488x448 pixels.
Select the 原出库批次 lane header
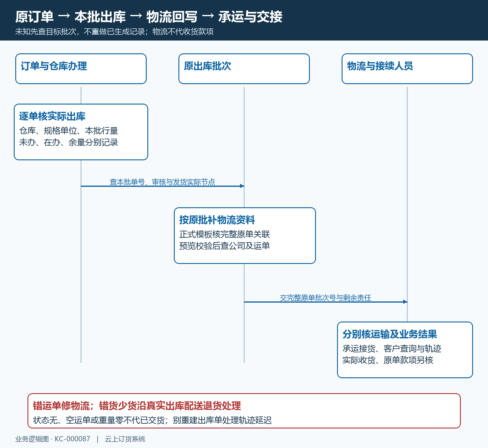(x=244, y=69)
